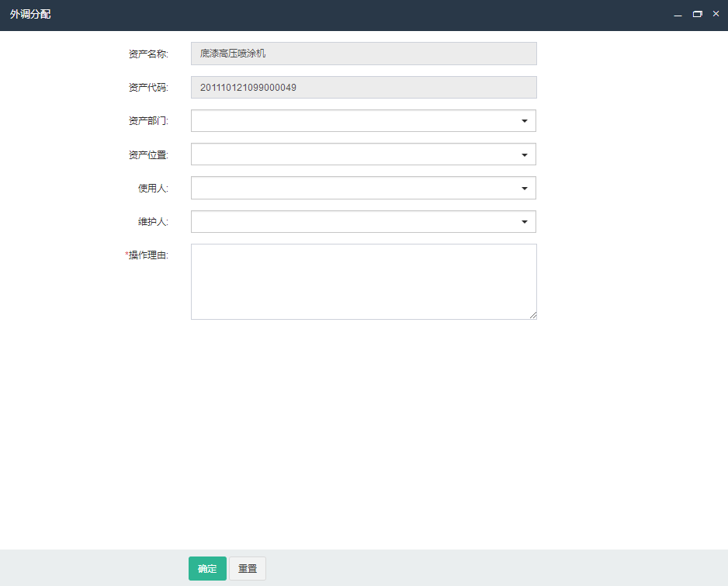Maximize the 外调分配 dialog window
The height and width of the screenshot is (586, 728).
coord(697,14)
